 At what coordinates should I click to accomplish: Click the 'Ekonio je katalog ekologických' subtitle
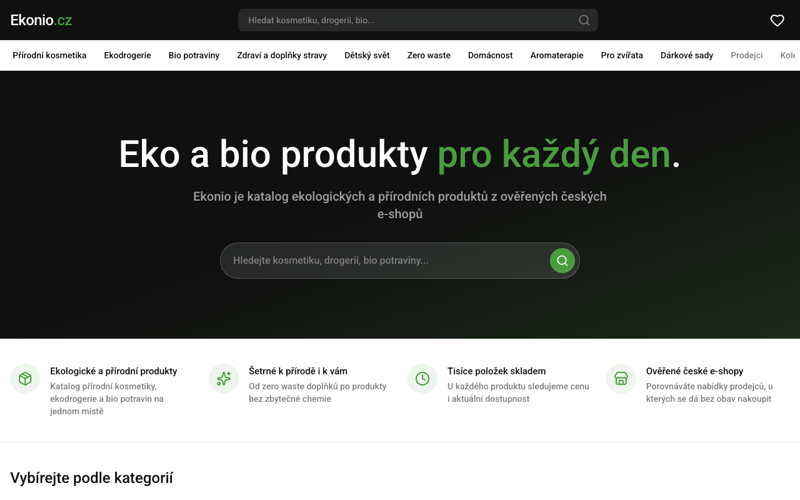[x=399, y=205]
